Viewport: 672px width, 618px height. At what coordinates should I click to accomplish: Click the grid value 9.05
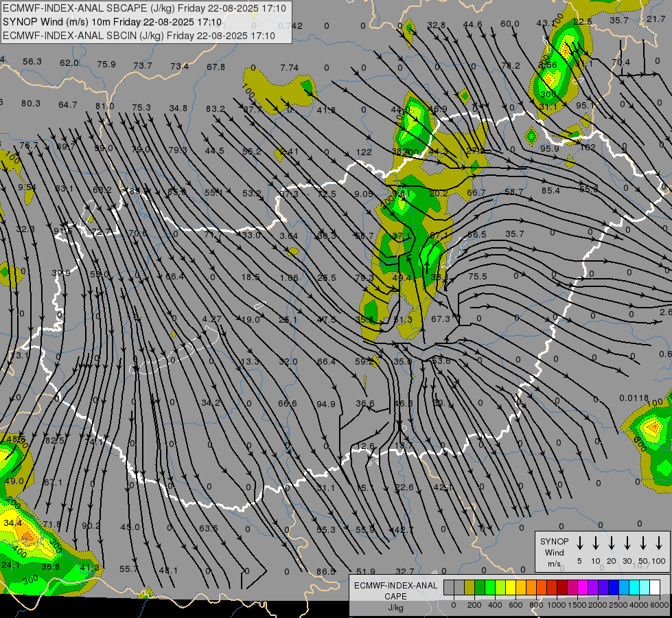coord(363,194)
